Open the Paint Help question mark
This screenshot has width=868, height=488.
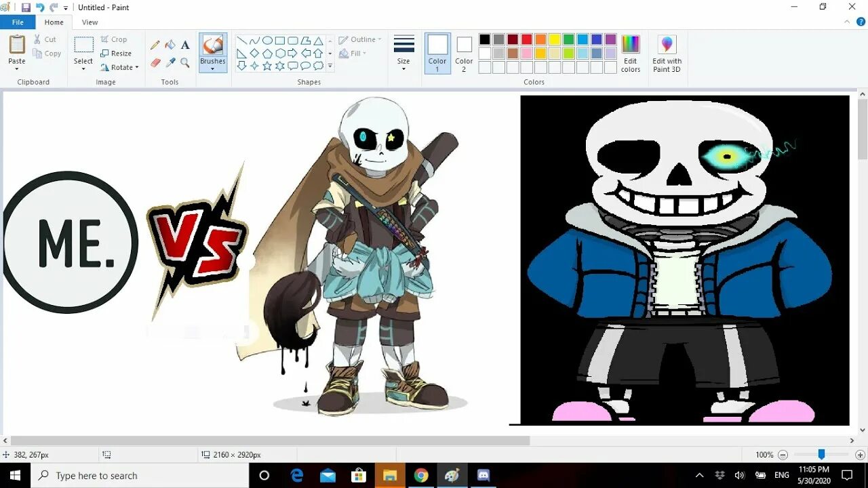tap(861, 22)
